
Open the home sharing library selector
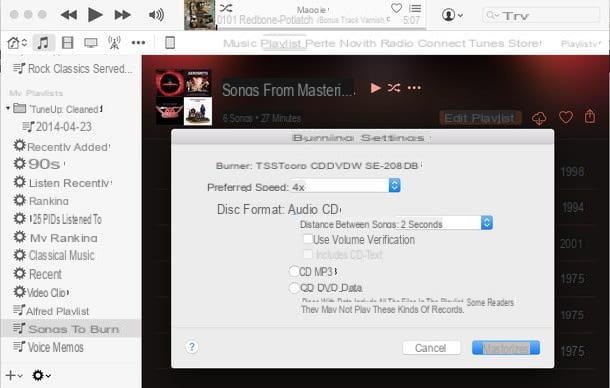(x=17, y=43)
